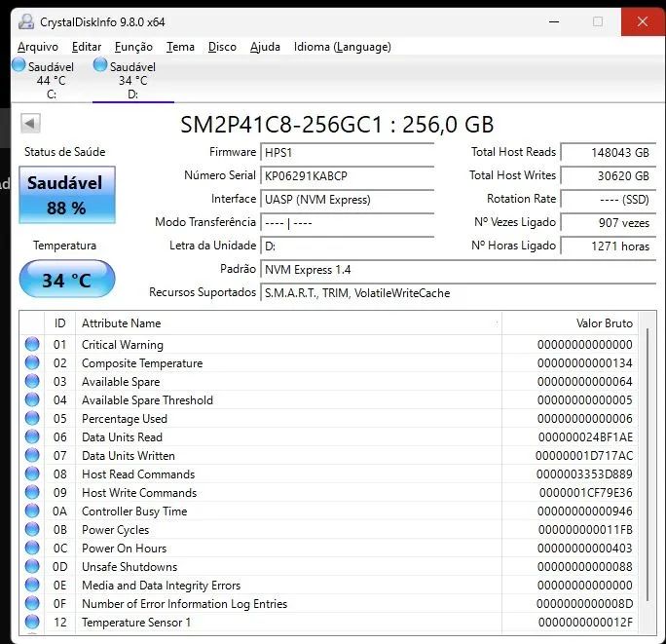The image size is (666, 644).
Task: Click the Letra da Unidade field D:
Action: click(347, 246)
